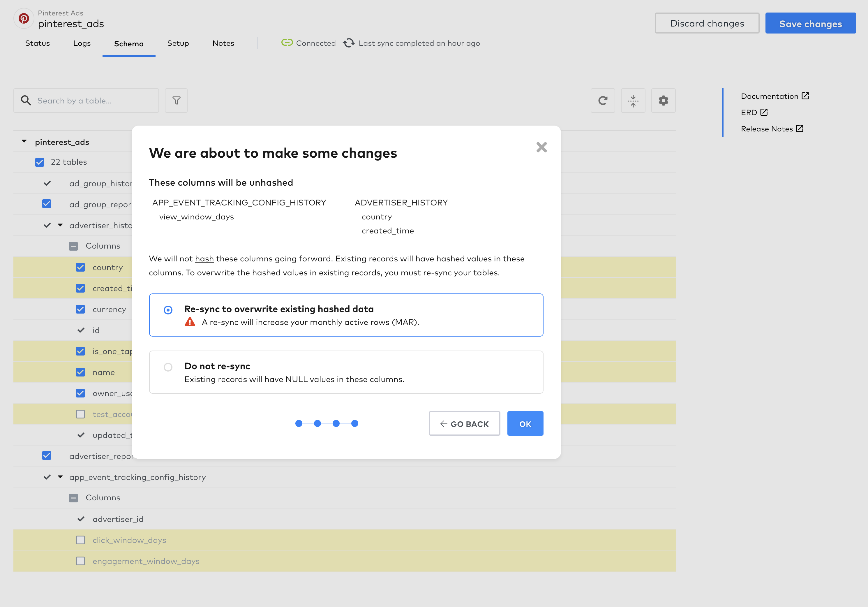Image resolution: width=868 pixels, height=607 pixels.
Task: Check the click_window_days checkbox
Action: pos(80,540)
